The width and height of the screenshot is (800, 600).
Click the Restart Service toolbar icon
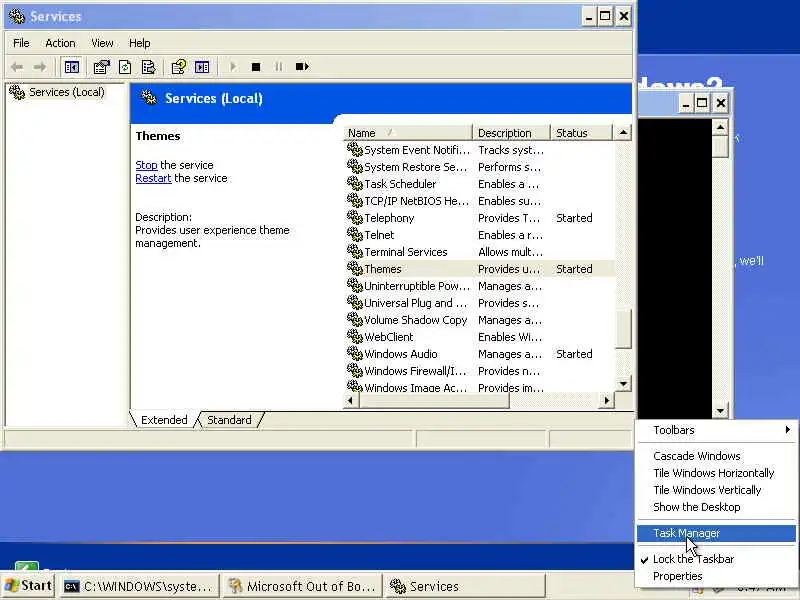302,67
